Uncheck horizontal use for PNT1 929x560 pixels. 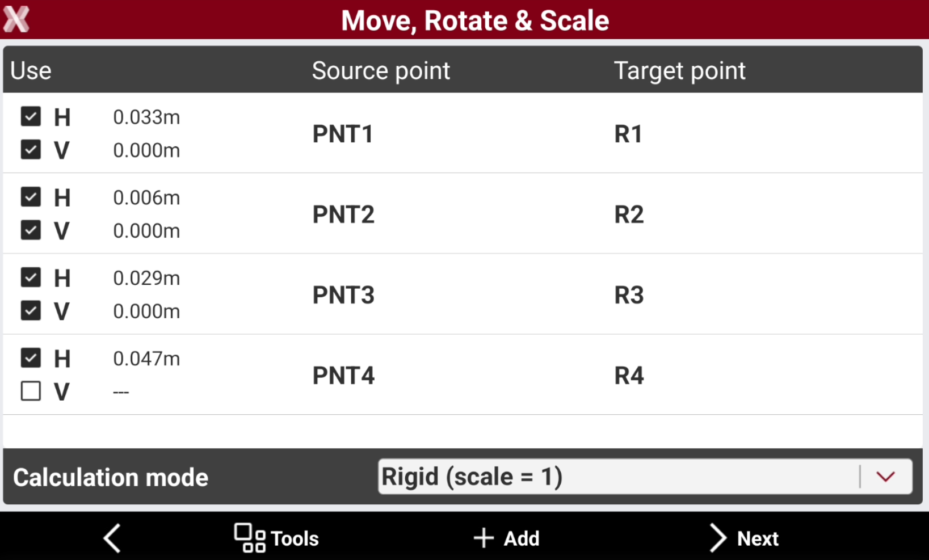[31, 116]
